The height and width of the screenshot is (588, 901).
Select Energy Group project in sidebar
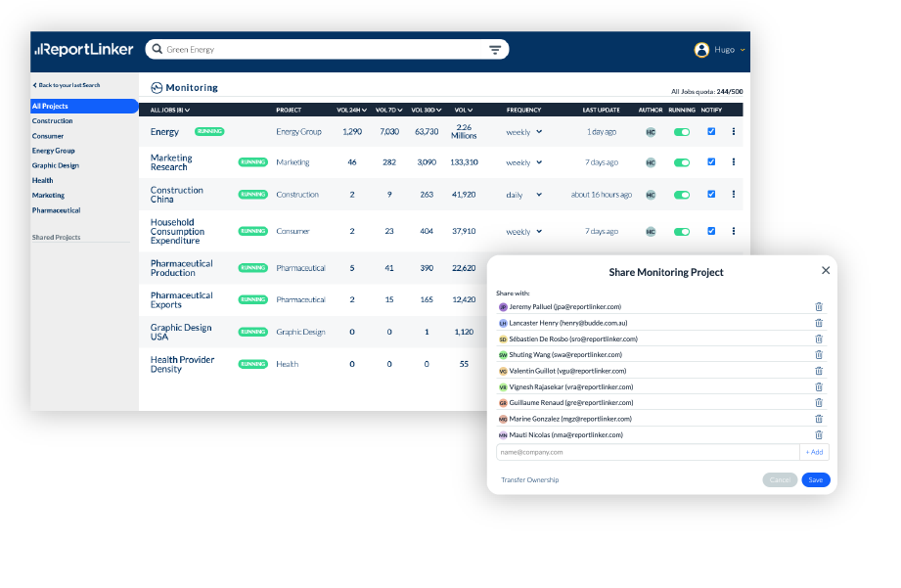[54, 151]
